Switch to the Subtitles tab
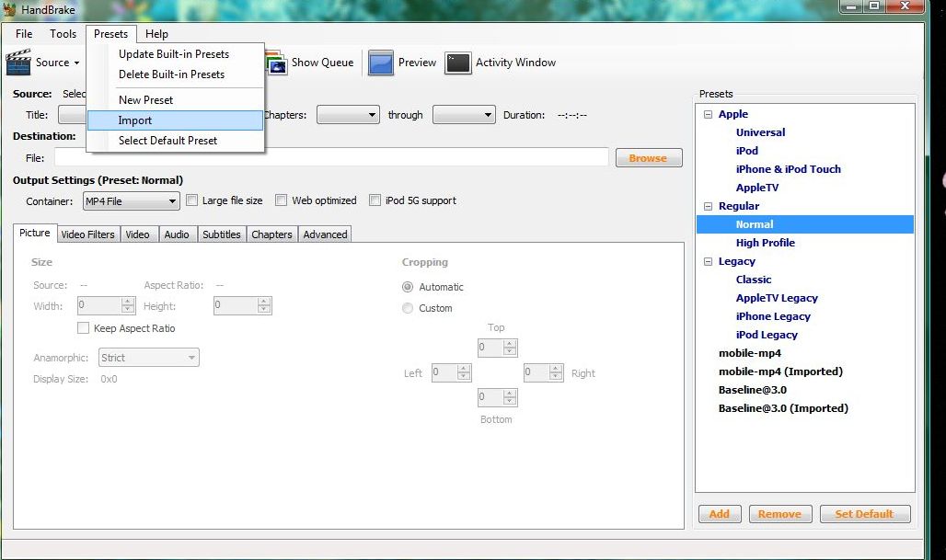 tap(221, 234)
